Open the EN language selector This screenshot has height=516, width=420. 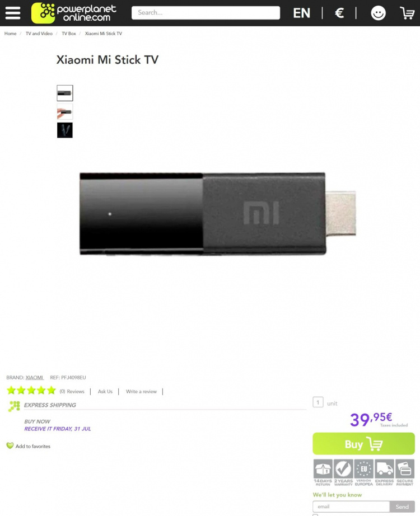301,13
